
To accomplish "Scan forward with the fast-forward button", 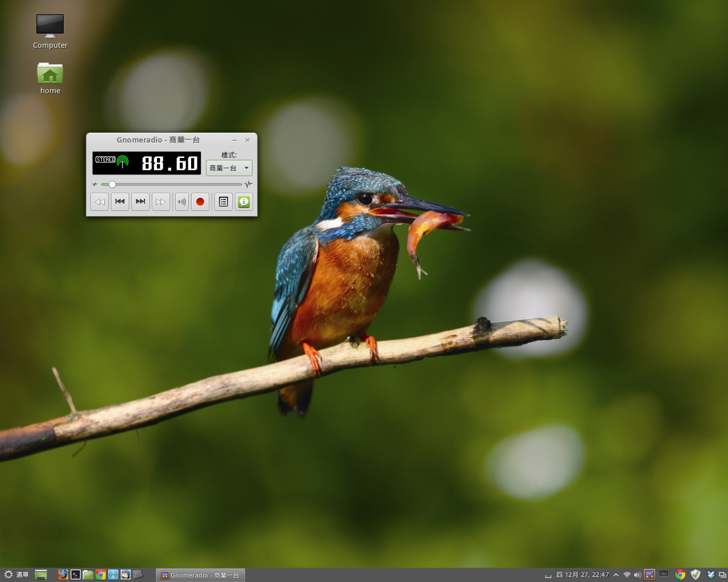I will pos(161,202).
